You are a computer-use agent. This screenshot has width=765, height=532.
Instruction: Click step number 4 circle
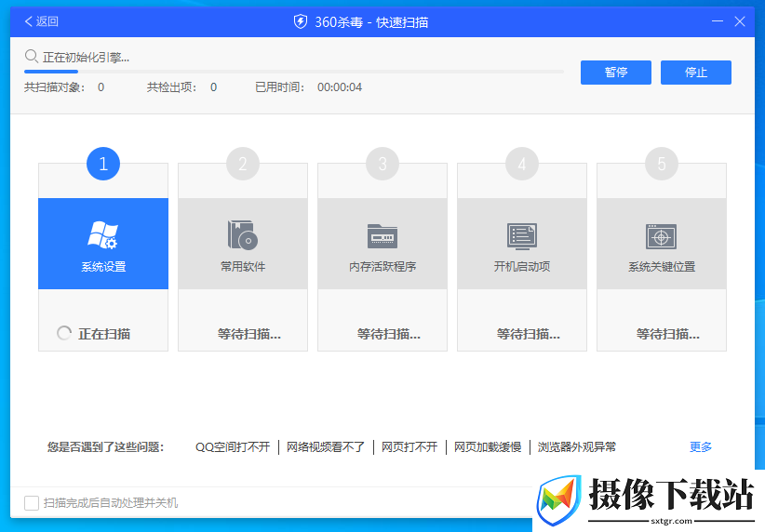[x=521, y=164]
